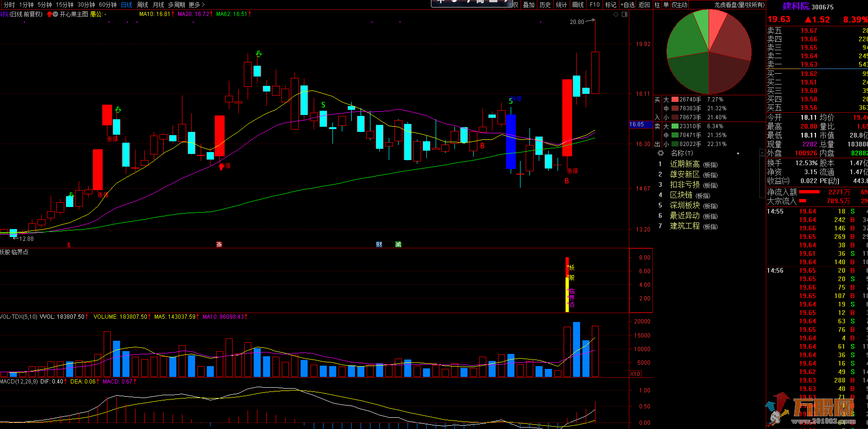Screen dimensions: 868x429
Task: Open the 区块链 sector row
Action: tap(689, 195)
